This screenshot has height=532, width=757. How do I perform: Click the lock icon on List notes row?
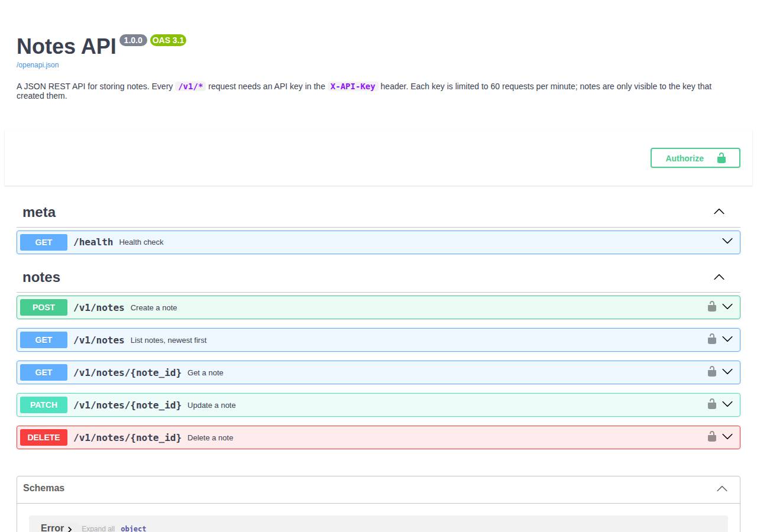coord(712,339)
